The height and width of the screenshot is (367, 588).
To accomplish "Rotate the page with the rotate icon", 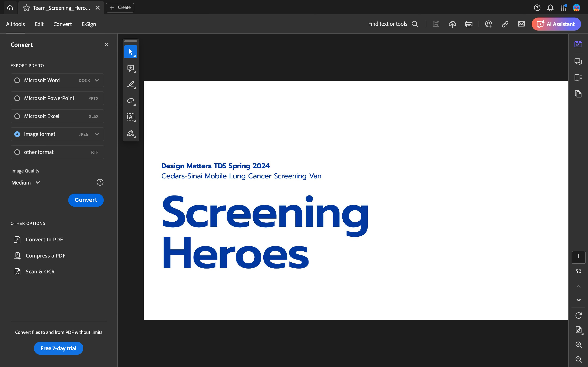I will coord(578,315).
